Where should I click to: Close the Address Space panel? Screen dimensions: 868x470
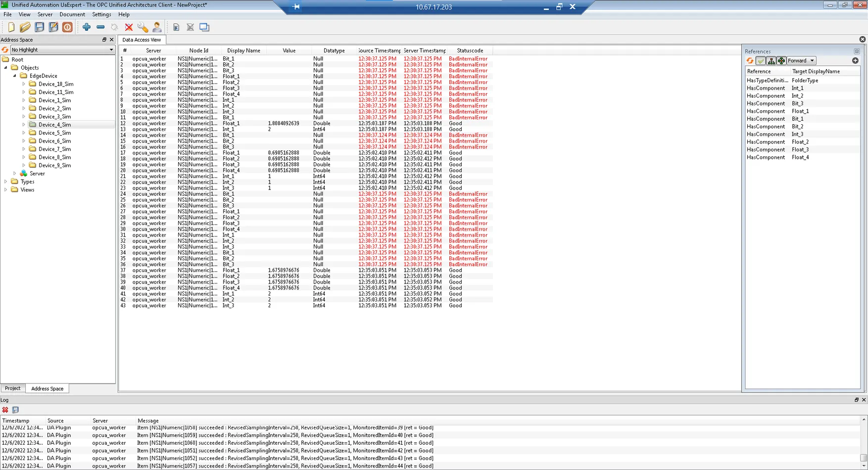[x=111, y=40]
